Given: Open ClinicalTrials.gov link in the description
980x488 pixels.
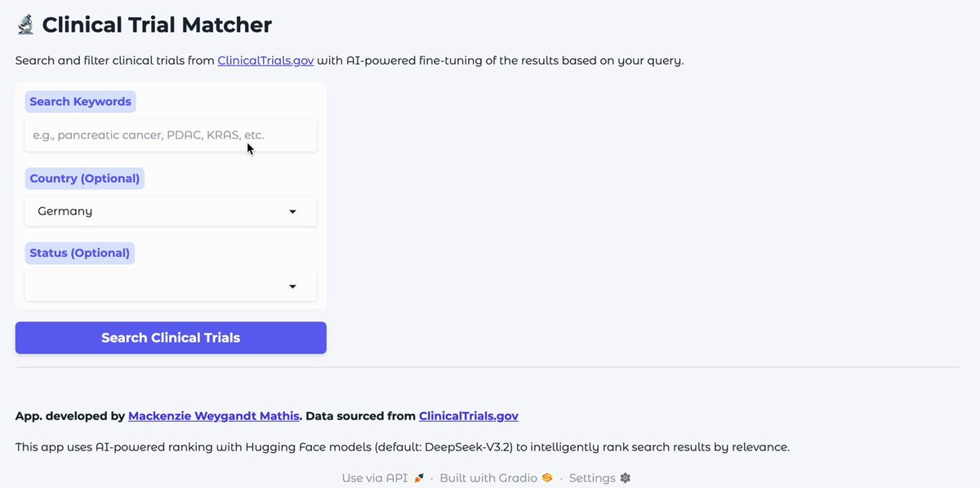Looking at the screenshot, I should (265, 60).
